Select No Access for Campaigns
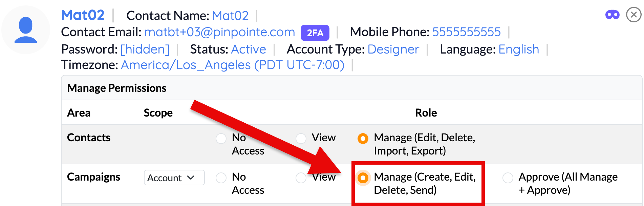This screenshot has width=644, height=206. click(x=221, y=178)
